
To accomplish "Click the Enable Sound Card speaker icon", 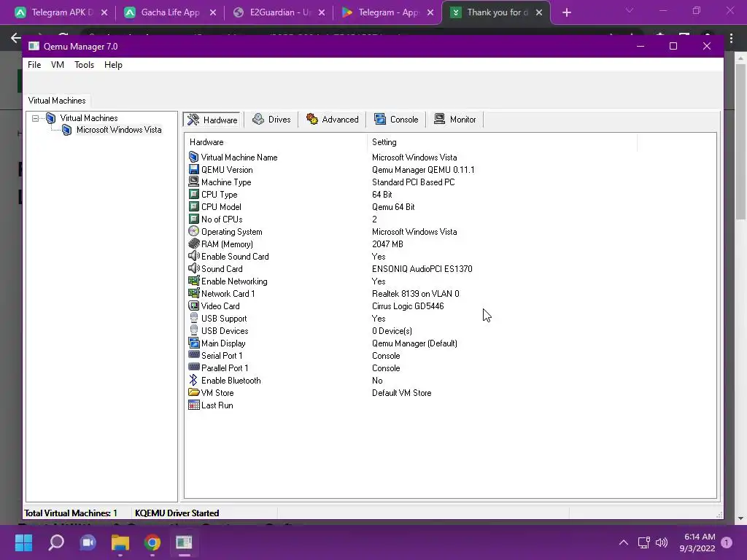I will coord(193,256).
